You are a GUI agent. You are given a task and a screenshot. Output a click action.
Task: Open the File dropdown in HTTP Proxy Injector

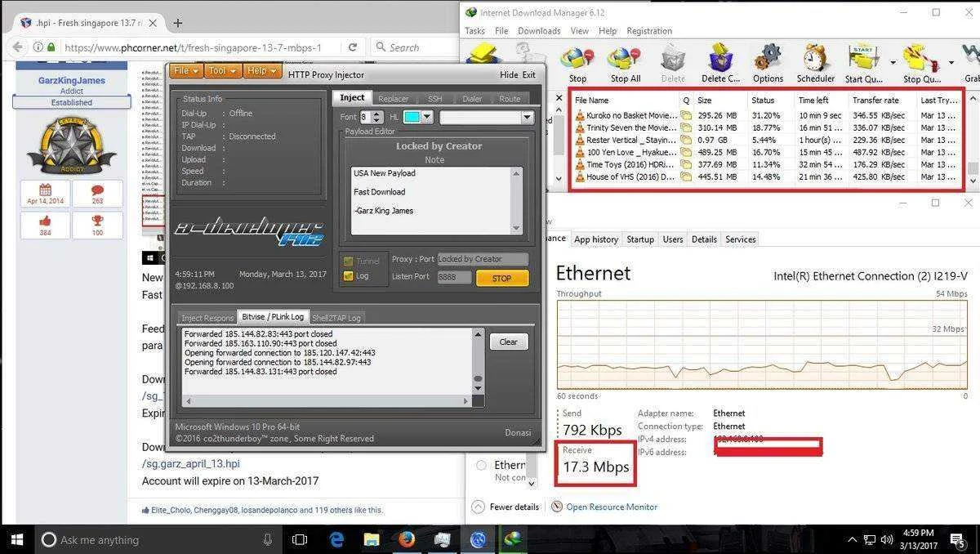185,71
